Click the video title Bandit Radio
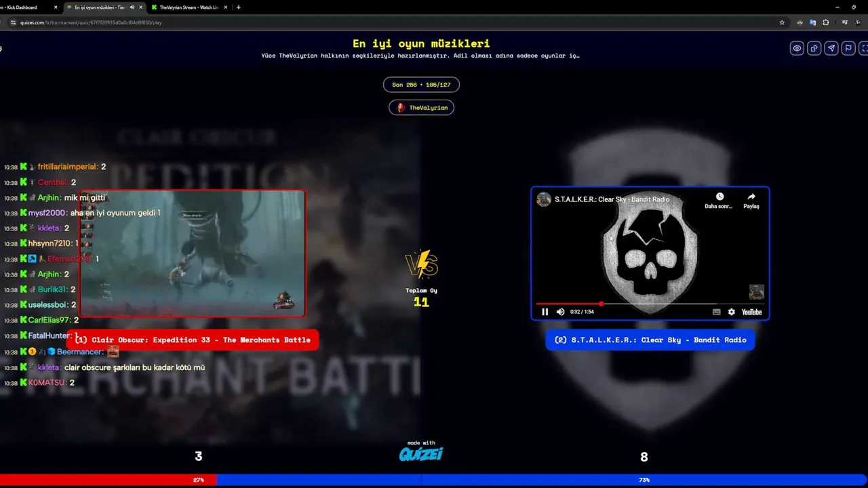Image resolution: width=868 pixels, height=488 pixels. click(x=612, y=199)
